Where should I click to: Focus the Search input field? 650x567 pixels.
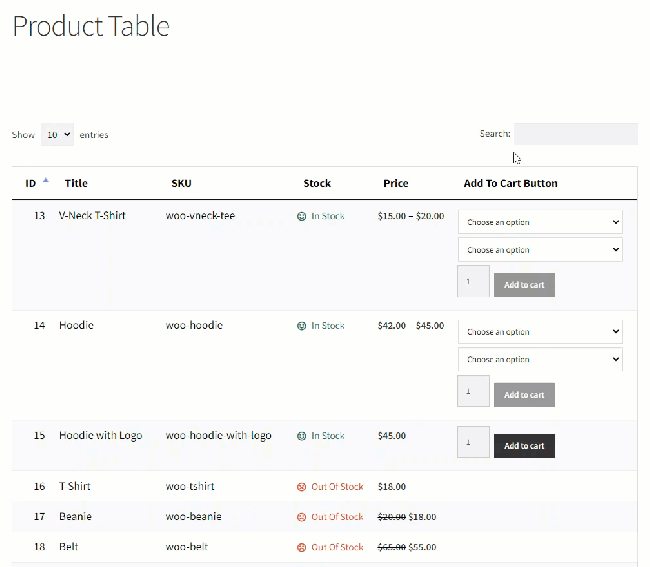[x=576, y=134]
